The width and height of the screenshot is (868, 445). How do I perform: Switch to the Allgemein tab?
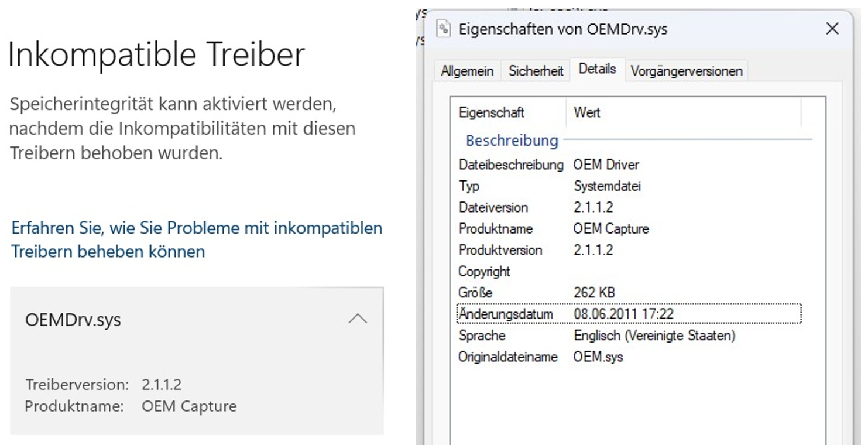467,71
